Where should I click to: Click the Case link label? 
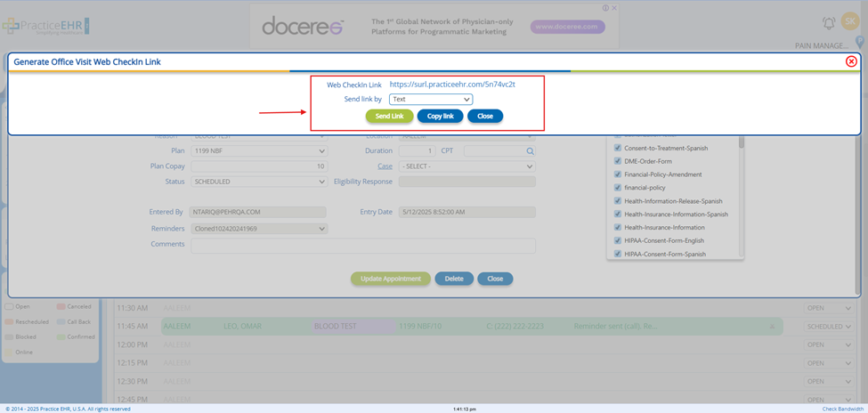coord(385,166)
